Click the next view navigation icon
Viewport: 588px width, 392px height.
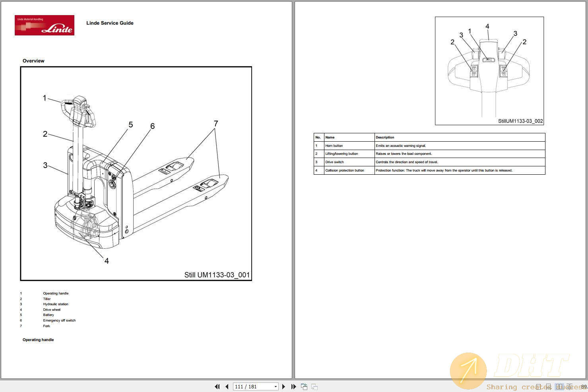coord(314,386)
